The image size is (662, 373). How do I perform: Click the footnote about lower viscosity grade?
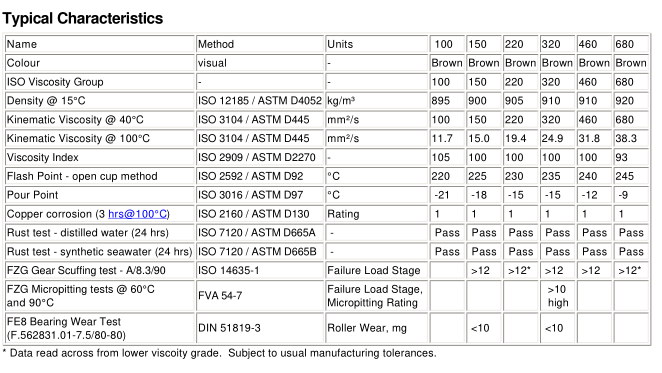[x=220, y=353]
